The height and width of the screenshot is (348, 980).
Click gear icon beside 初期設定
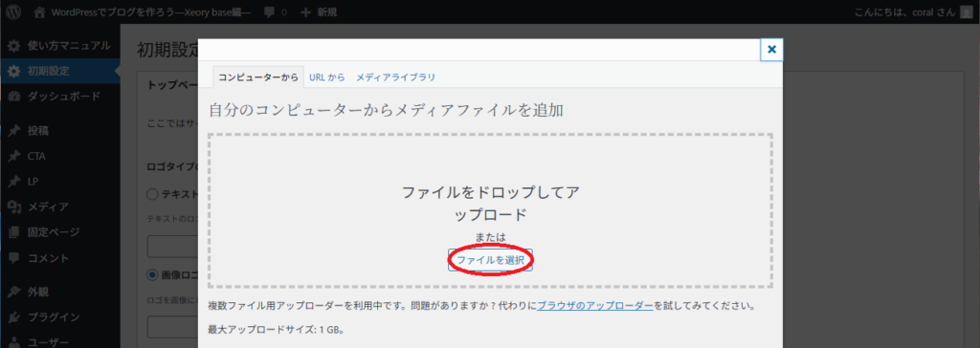click(x=13, y=71)
